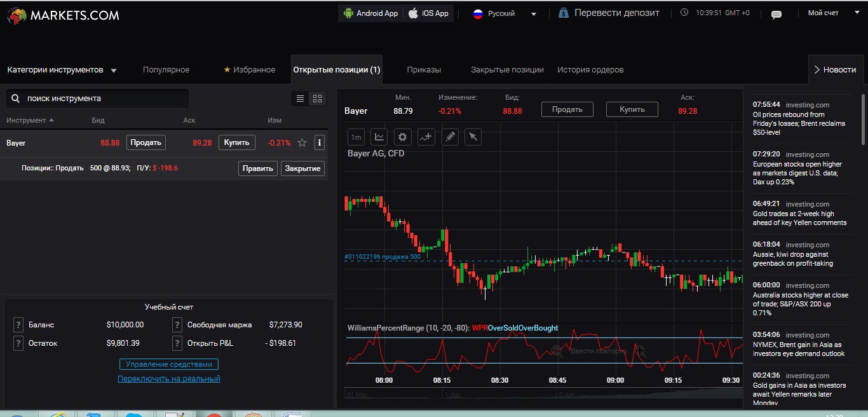Open Bayer instrument info icon
The height and width of the screenshot is (417, 868).
(x=320, y=142)
